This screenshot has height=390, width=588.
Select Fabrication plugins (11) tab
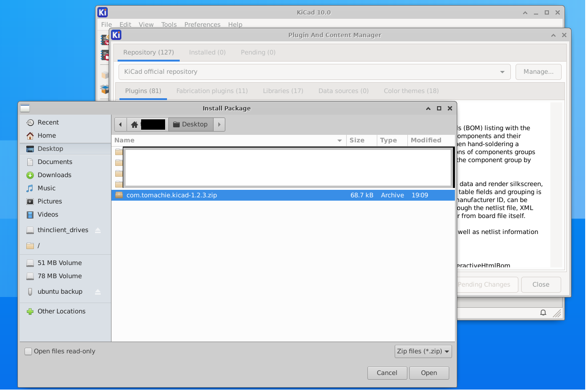tap(212, 91)
